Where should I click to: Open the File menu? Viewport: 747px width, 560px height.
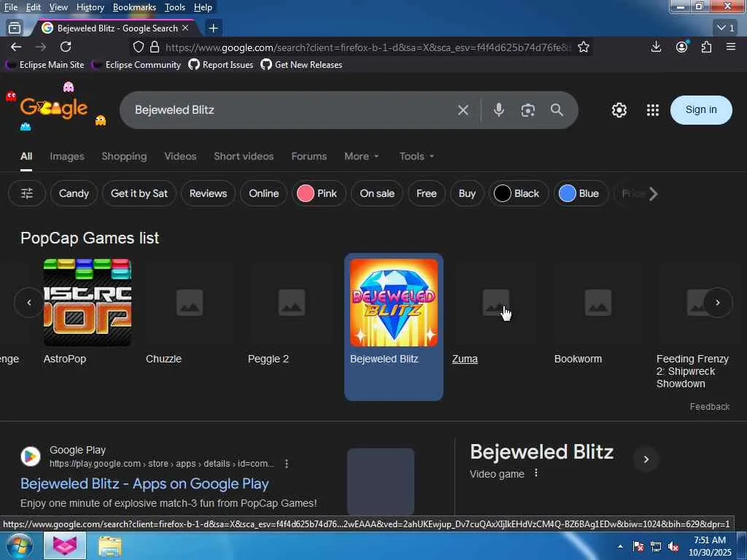[x=10, y=7]
